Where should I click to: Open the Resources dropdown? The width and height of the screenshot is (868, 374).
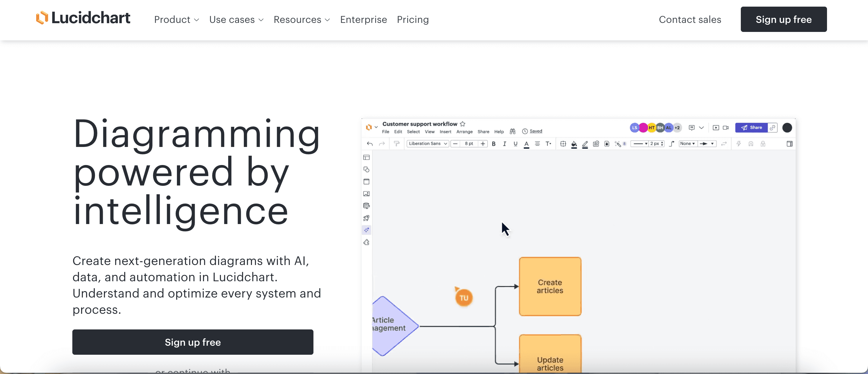302,20
